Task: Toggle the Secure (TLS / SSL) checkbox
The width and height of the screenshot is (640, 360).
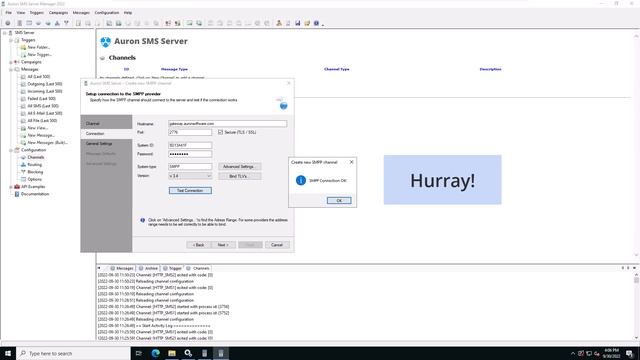Action: pyautogui.click(x=220, y=132)
